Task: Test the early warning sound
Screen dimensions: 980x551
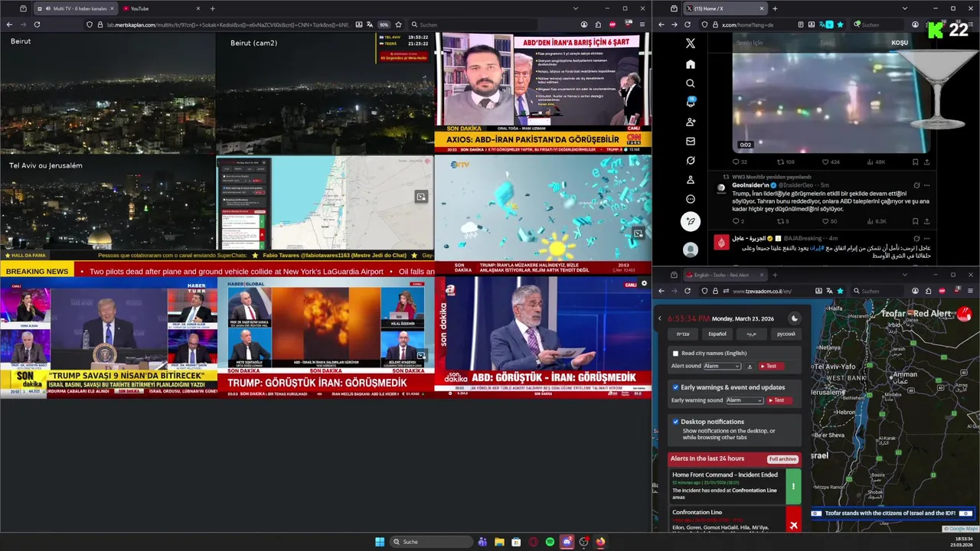Action: [x=779, y=400]
